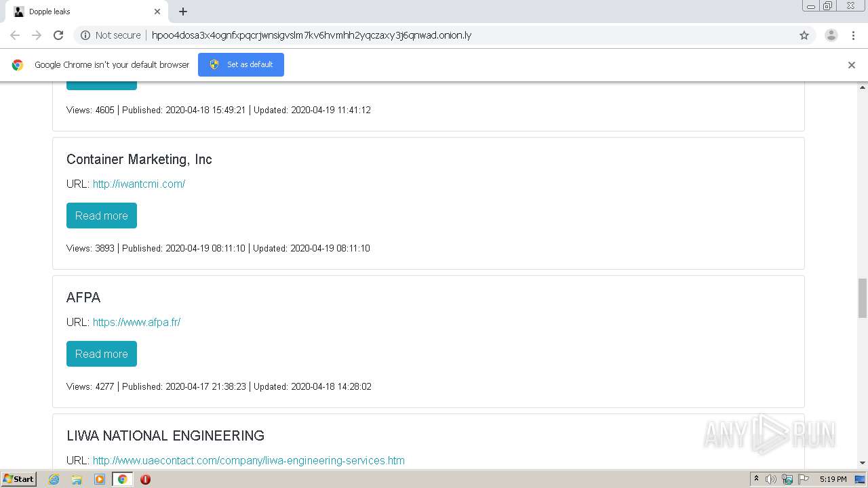868x488 pixels.
Task: Click scrollbar up arrow
Action: pos(863,87)
